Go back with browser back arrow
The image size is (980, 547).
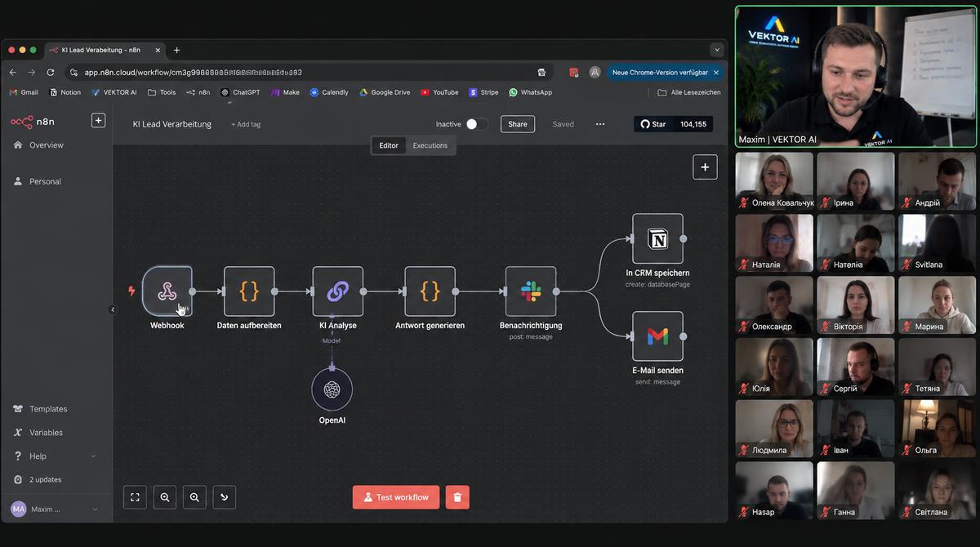click(12, 72)
